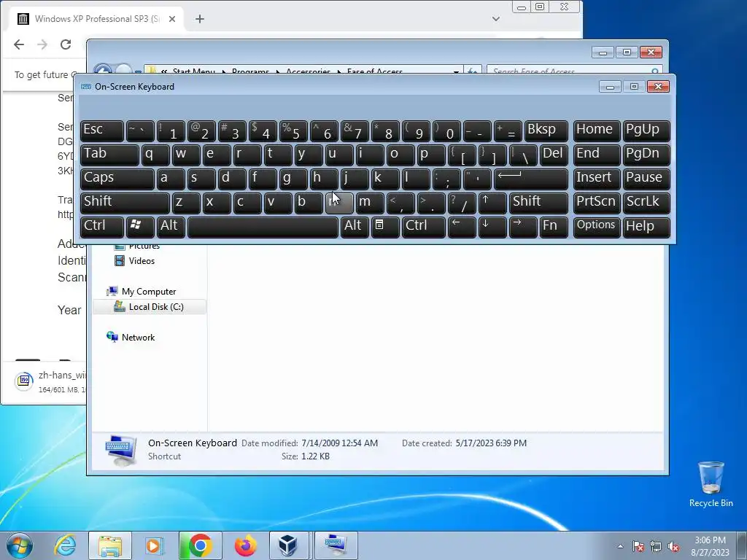747x560 pixels.
Task: Reload the Chrome page
Action: 65,44
